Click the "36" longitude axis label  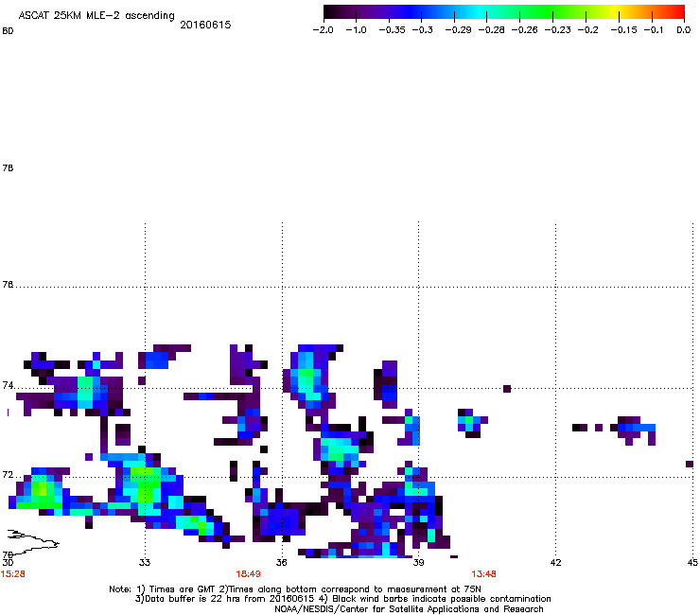(x=281, y=562)
